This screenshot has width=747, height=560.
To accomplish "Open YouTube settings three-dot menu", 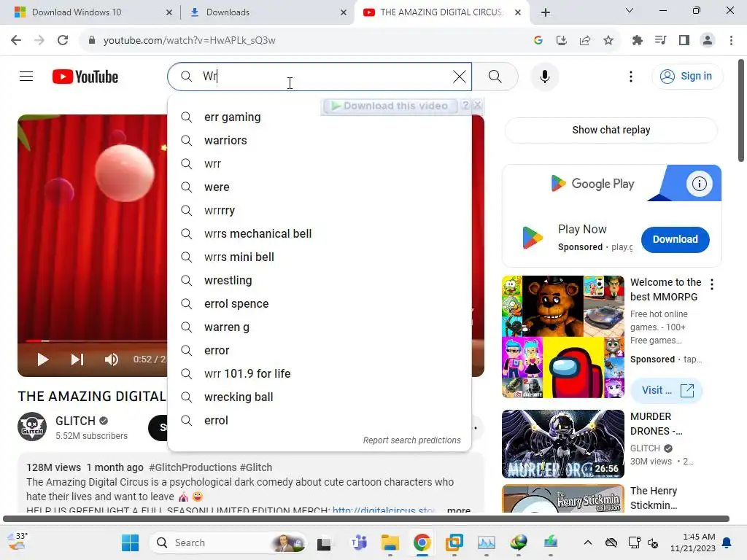I will click(x=631, y=76).
